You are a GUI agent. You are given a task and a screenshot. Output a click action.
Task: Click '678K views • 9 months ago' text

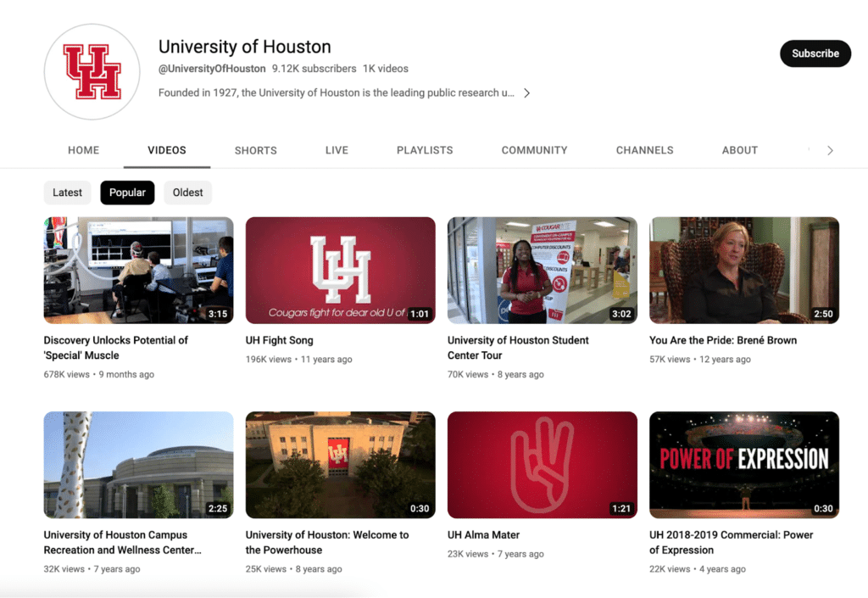99,374
